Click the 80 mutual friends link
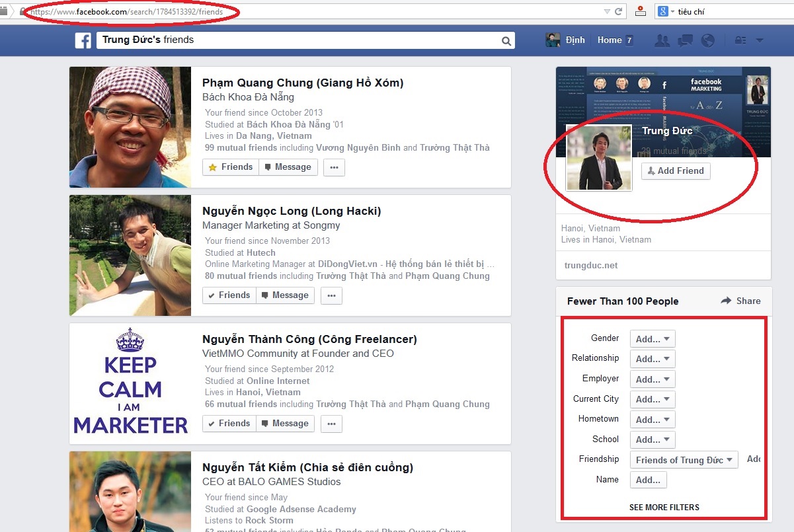 pyautogui.click(x=241, y=276)
